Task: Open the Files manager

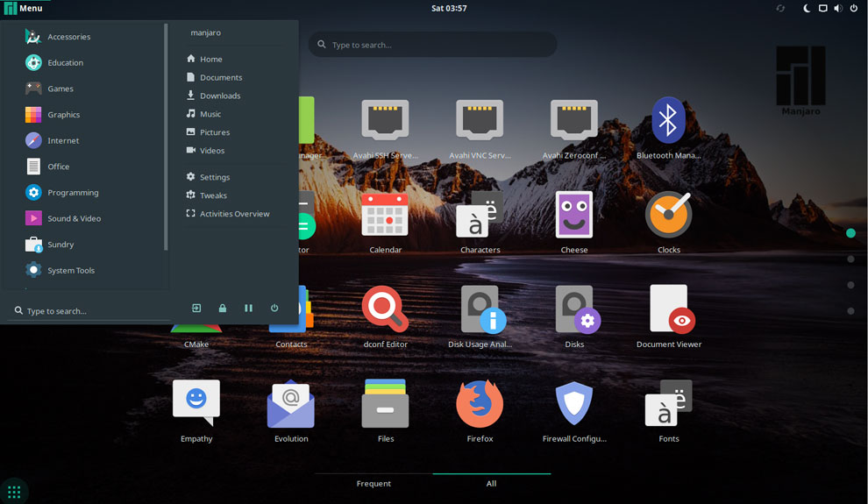Action: click(385, 412)
